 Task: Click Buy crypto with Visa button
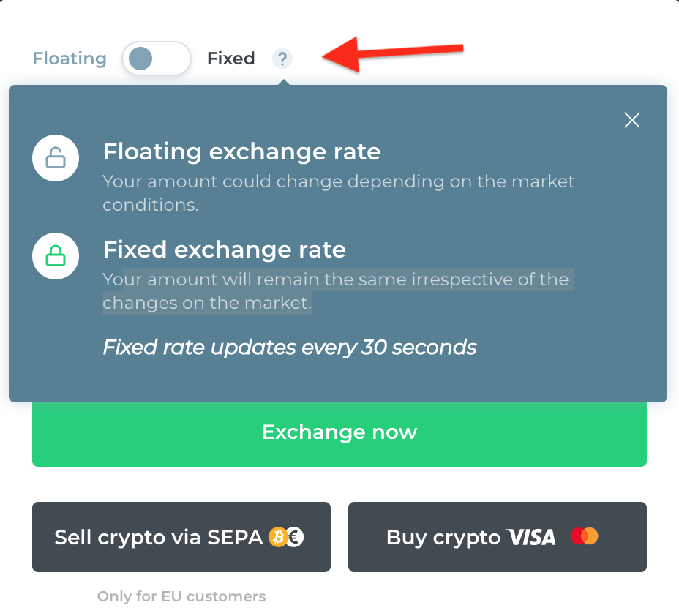tap(497, 537)
